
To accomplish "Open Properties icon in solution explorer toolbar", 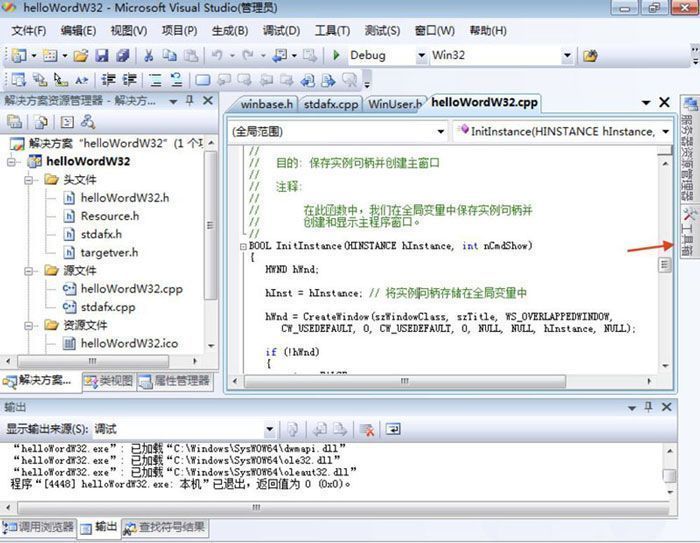I will [14, 121].
